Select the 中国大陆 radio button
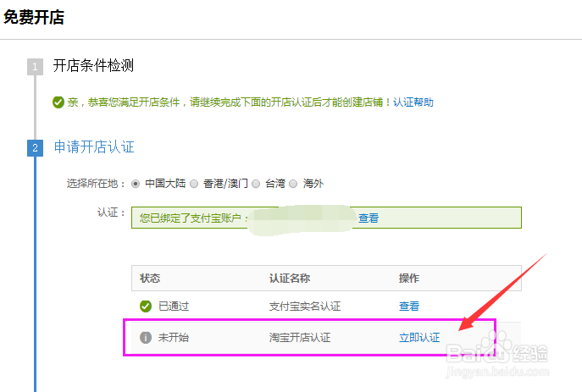This screenshot has width=582, height=392. [x=136, y=184]
